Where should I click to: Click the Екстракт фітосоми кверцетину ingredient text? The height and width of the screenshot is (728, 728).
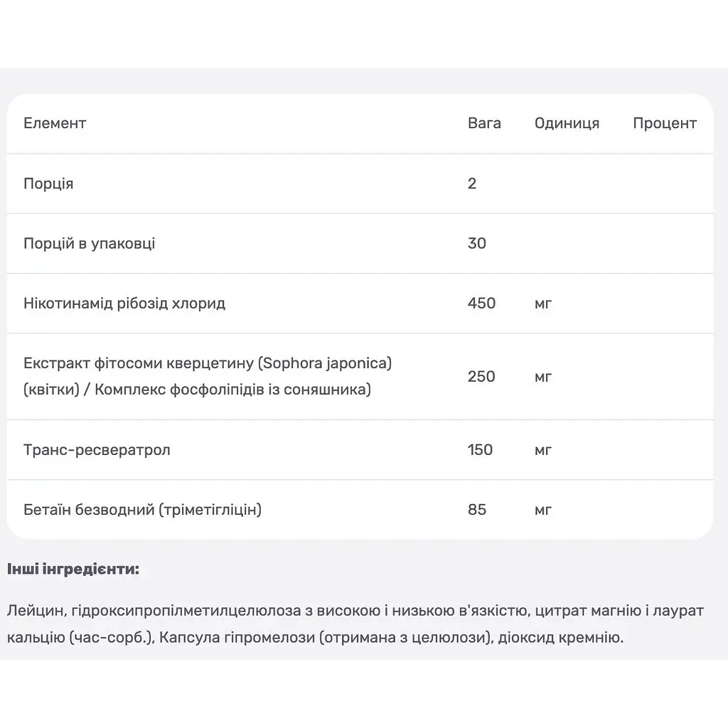208,377
